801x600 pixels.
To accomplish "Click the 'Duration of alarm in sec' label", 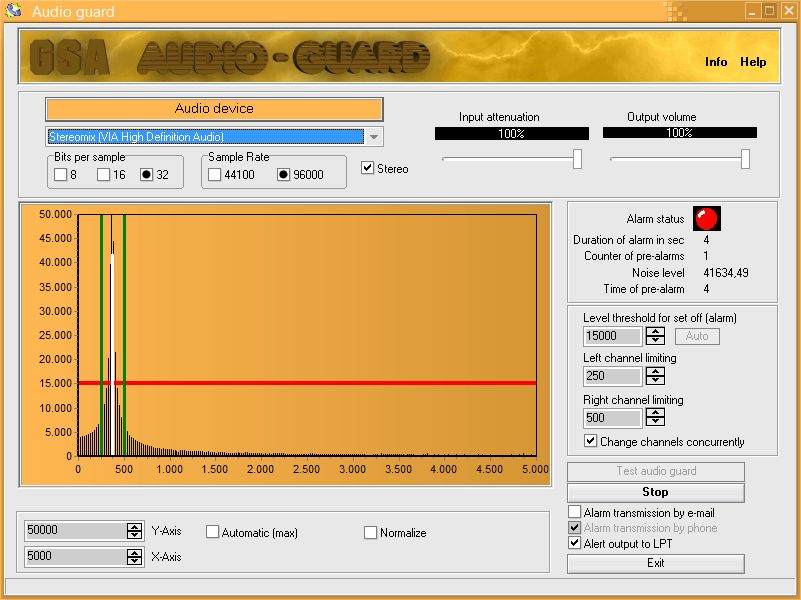I will pyautogui.click(x=628, y=240).
